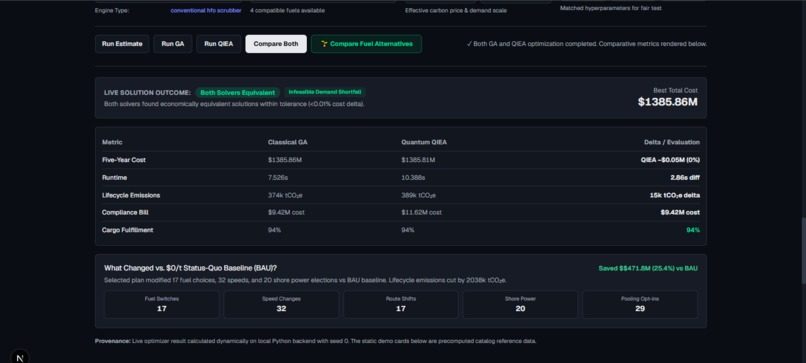This screenshot has width=806, height=363.
Task: Select the Best Total Cost value $1385.86M
Action: (668, 102)
